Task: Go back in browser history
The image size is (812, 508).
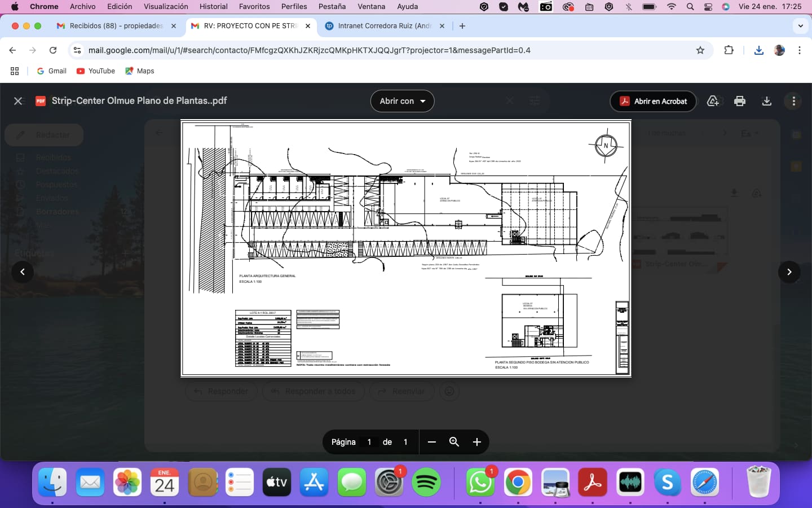Action: click(x=12, y=50)
